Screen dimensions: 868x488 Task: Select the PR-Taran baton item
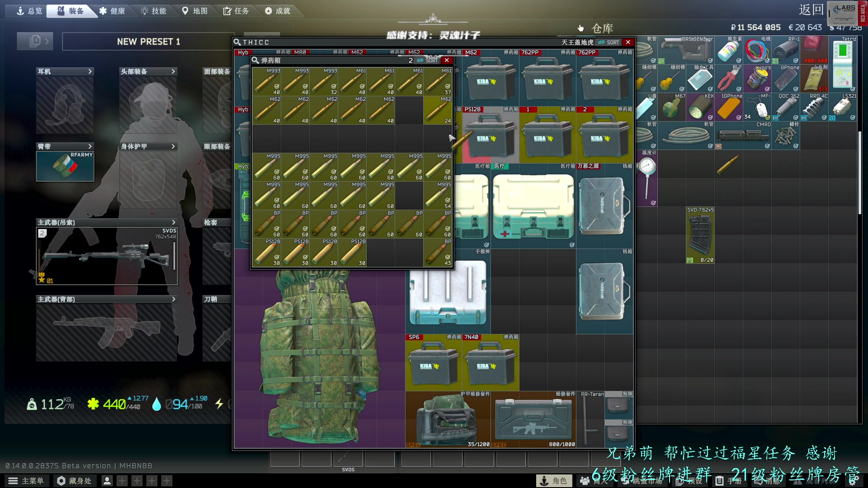(x=590, y=419)
